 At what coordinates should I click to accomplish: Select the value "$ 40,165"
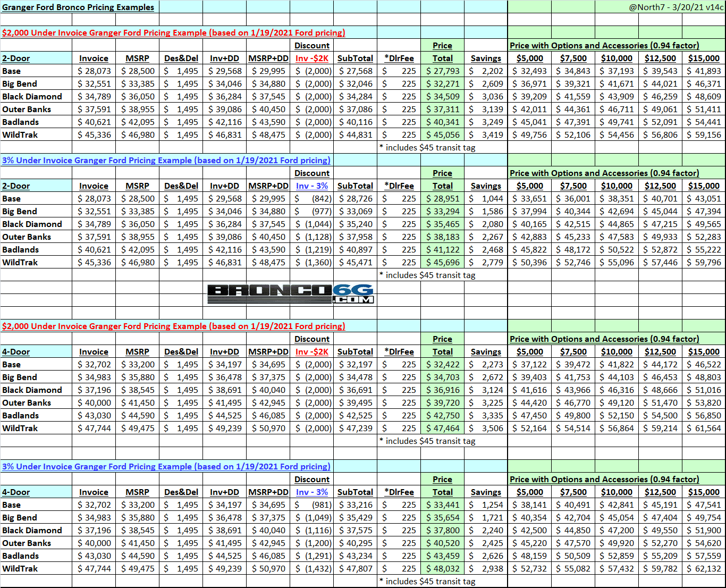(530, 224)
